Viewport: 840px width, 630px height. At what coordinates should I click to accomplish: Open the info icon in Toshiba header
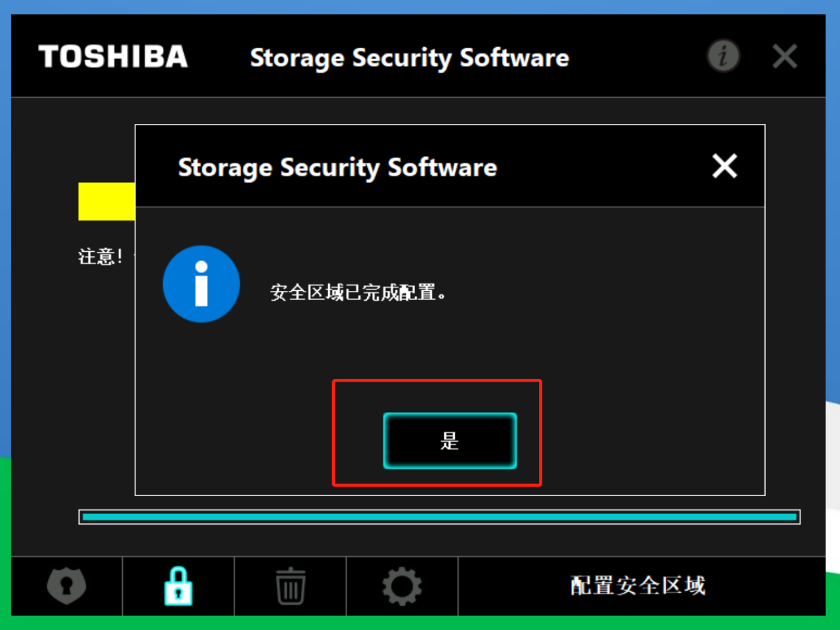pyautogui.click(x=723, y=56)
